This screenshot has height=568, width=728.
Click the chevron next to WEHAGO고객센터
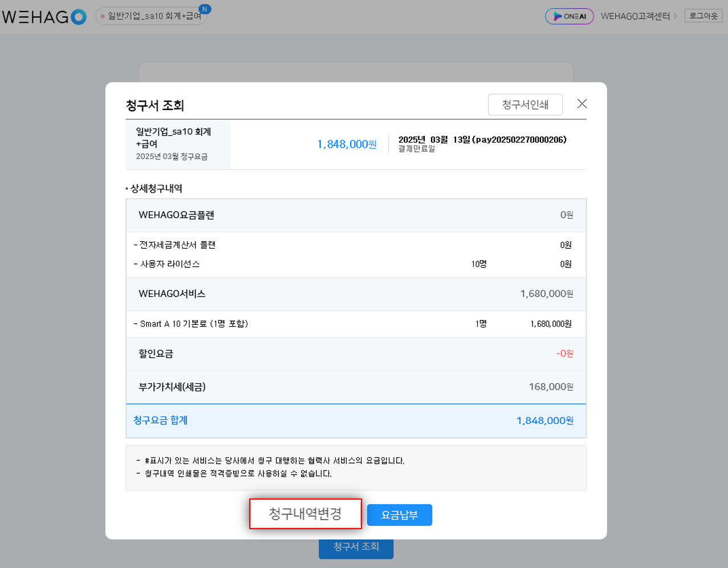(675, 16)
